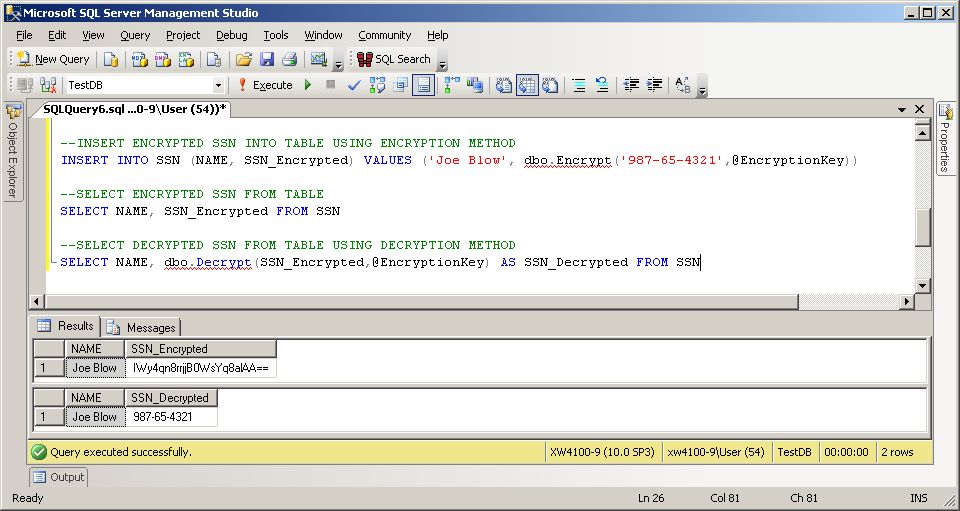Select the encrypted value cell IWy4qn8rrjjB0WsYq8aIAA==
Viewport: 960px width, 511px height.
pos(201,368)
